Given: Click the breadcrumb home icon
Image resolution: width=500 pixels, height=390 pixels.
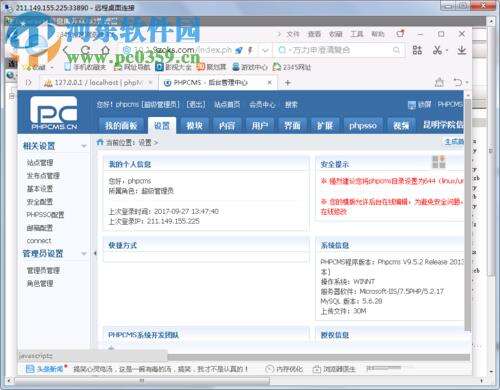Looking at the screenshot, I should (x=100, y=142).
